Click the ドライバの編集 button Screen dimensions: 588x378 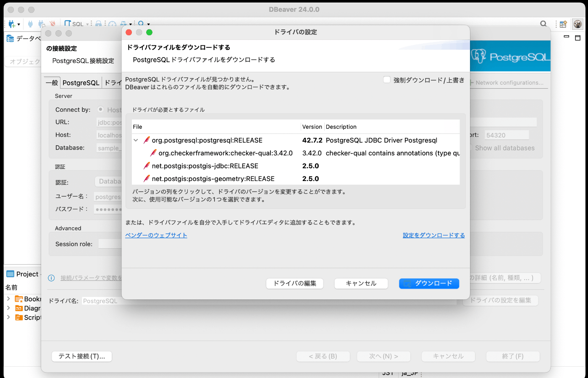pos(295,283)
